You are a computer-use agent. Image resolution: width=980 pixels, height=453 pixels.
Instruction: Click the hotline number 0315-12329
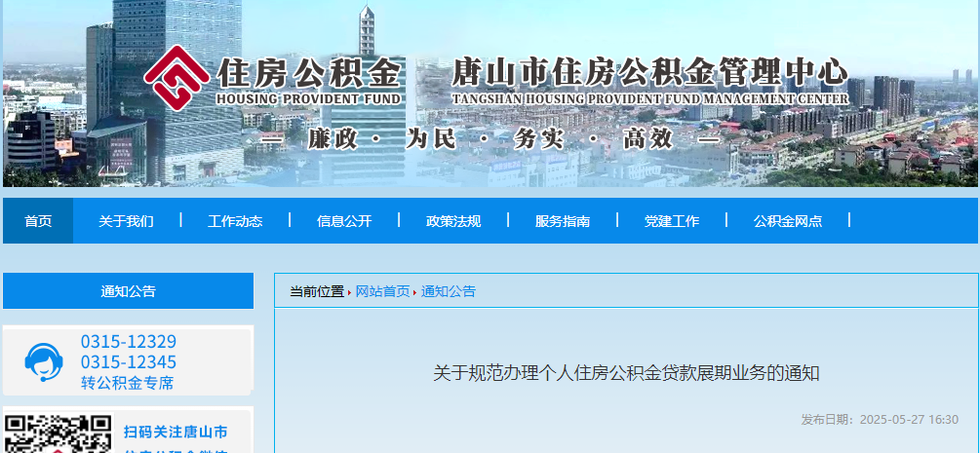(129, 342)
